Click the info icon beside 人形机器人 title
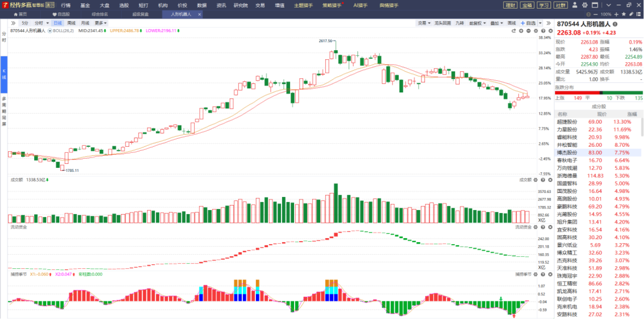Image resolution: width=644 pixels, height=319 pixels. point(615,24)
